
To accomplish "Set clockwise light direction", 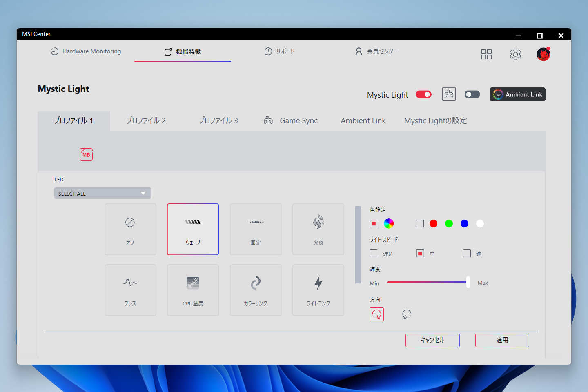I will [x=376, y=314].
